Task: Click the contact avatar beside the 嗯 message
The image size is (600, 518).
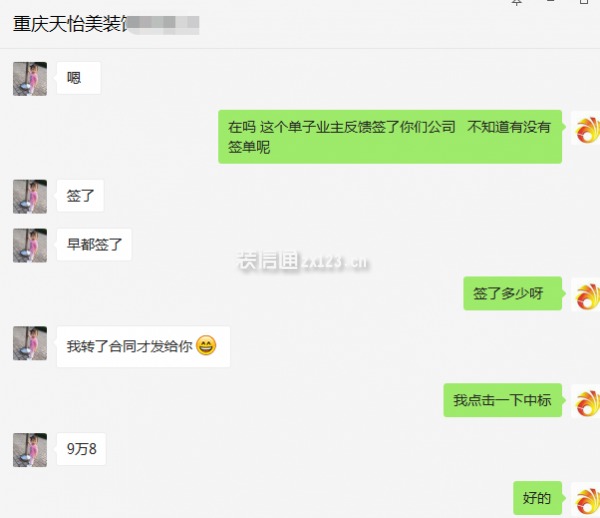Action: tap(30, 79)
